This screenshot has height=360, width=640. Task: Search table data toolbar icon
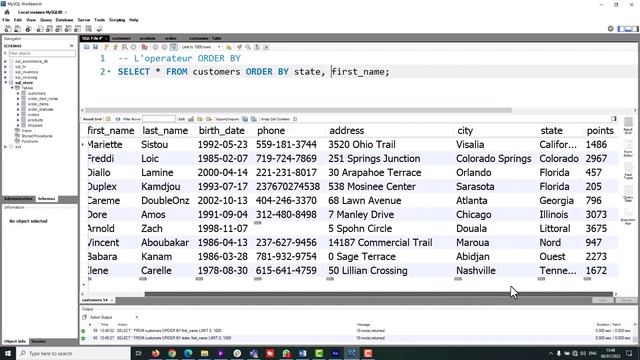89,29
